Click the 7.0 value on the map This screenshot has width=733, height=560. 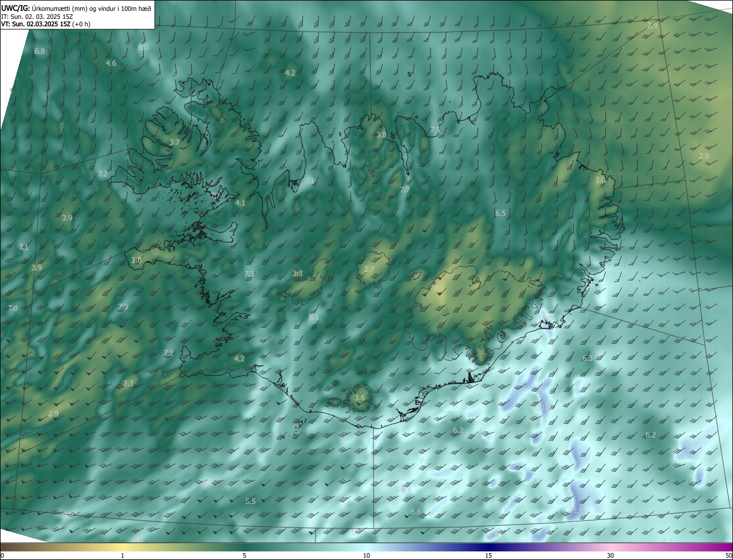pos(13,309)
